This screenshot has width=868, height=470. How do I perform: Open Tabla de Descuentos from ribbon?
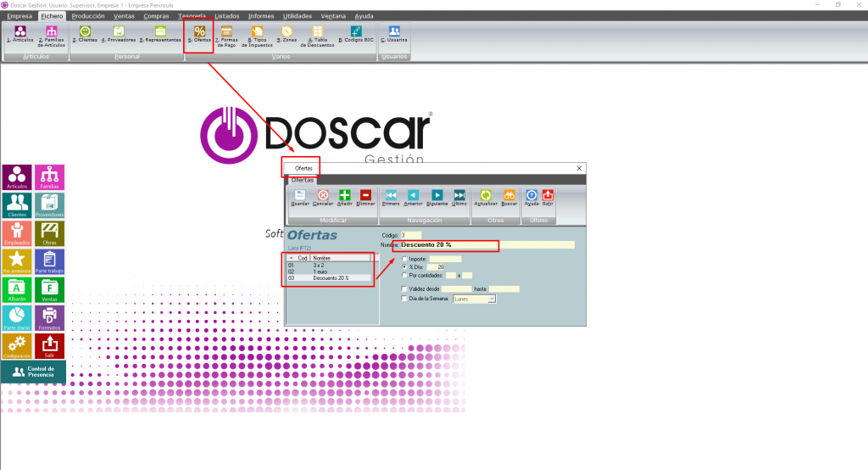click(x=317, y=36)
